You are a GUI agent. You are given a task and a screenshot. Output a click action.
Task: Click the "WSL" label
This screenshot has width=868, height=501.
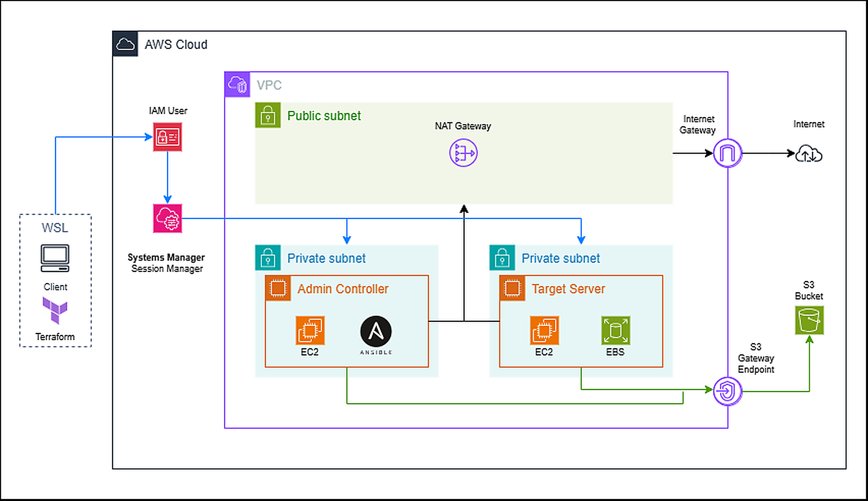click(55, 227)
